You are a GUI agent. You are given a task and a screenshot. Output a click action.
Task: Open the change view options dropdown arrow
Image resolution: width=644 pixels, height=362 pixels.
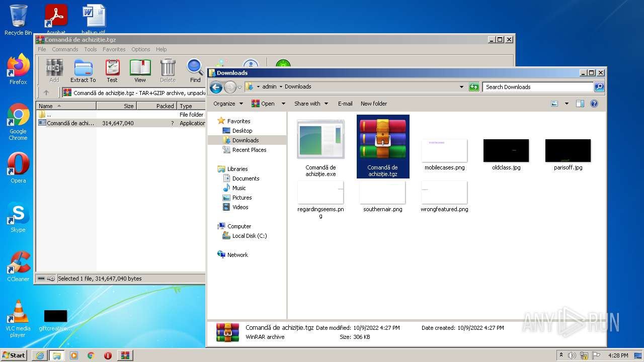tap(567, 104)
